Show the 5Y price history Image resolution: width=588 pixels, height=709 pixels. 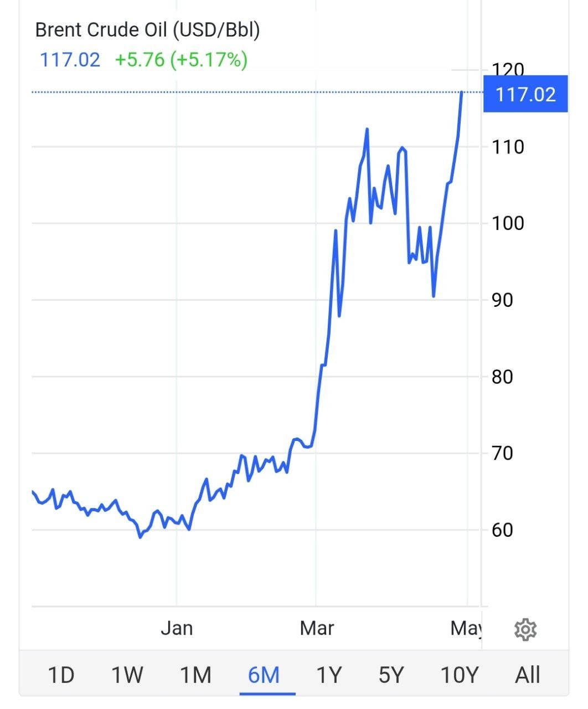point(391,675)
